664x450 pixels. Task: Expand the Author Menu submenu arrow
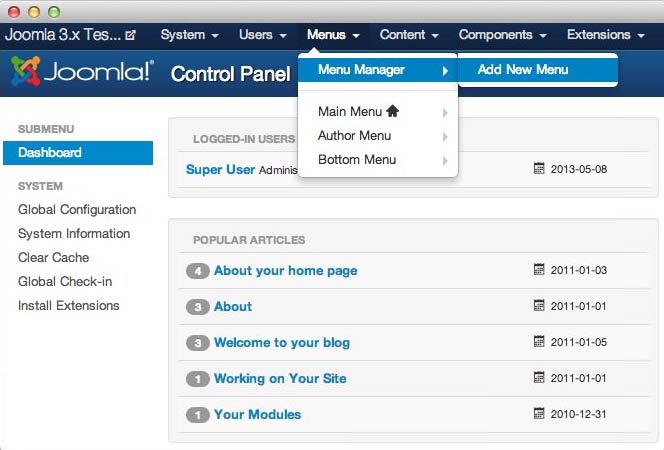pos(445,136)
